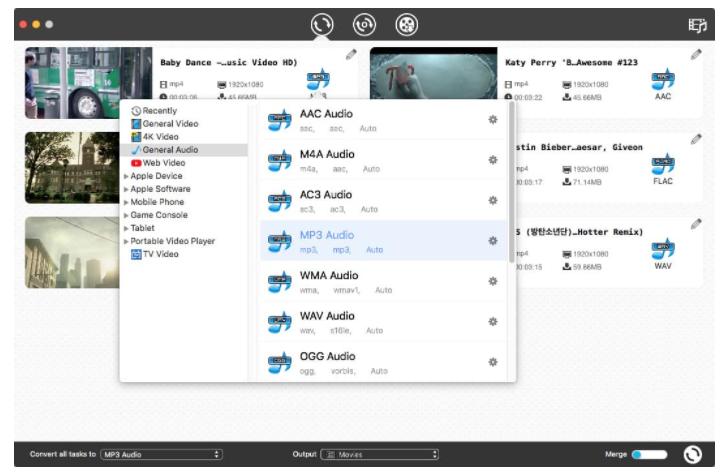
Task: Open the Convert tab icon in top toolbar
Action: click(322, 25)
